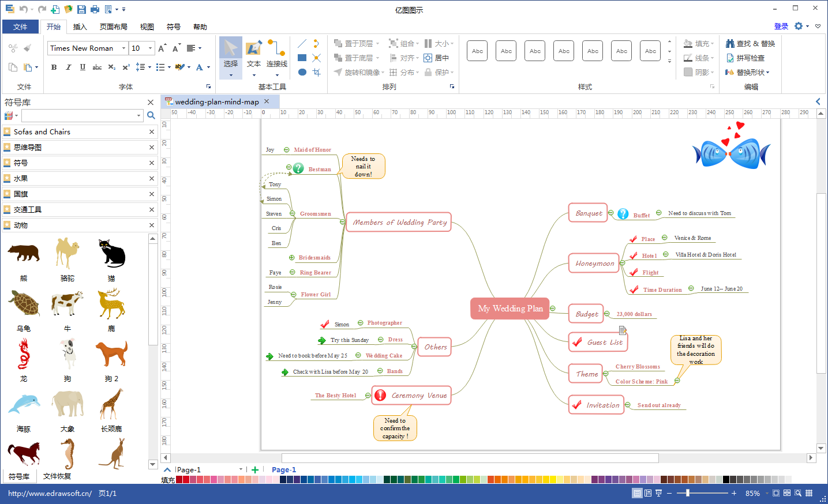Apply subscript formatting
The image size is (828, 504).
point(111,67)
